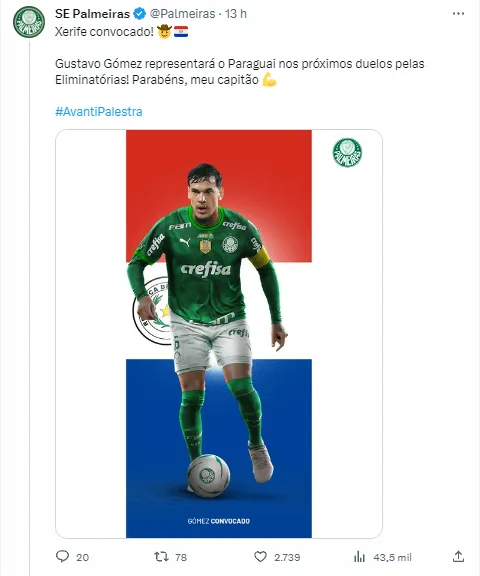Click the share upload icon

(458, 556)
